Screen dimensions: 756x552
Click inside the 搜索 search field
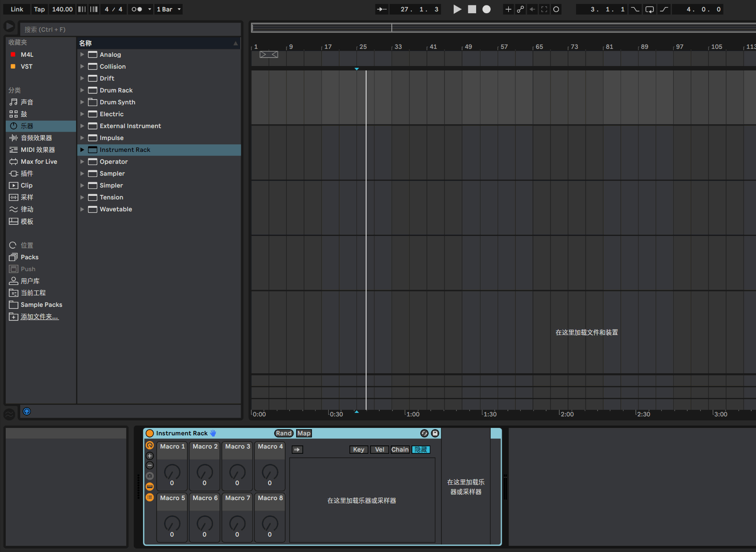[x=130, y=29]
